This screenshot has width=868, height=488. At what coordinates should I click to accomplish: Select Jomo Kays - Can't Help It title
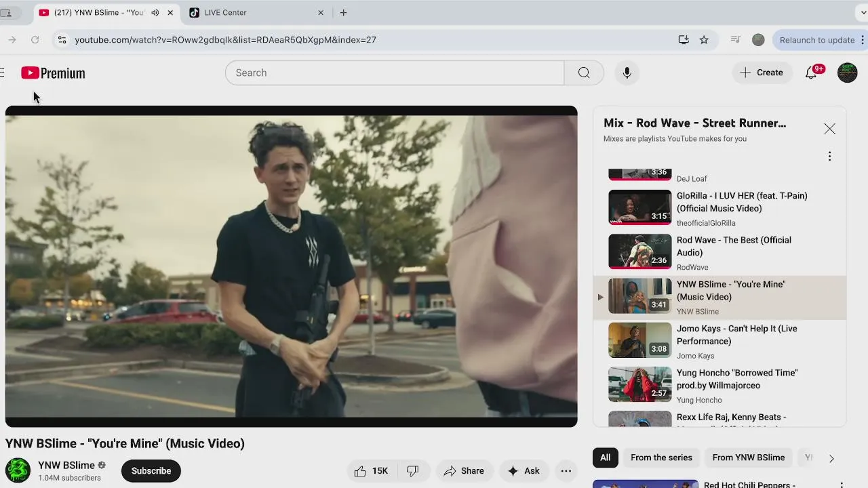click(x=737, y=335)
